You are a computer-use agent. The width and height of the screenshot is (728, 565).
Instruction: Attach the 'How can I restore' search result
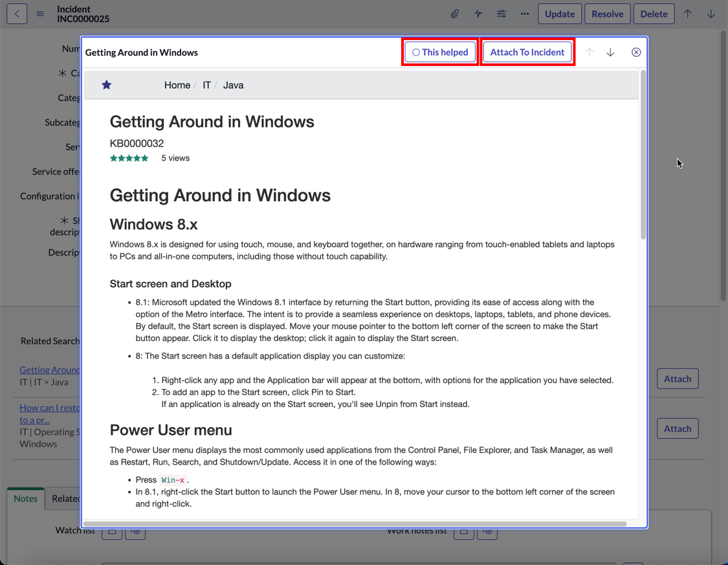click(678, 428)
